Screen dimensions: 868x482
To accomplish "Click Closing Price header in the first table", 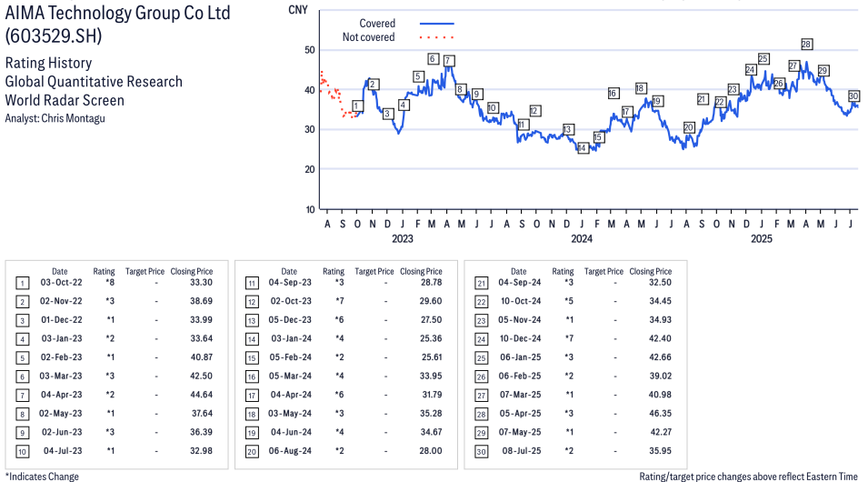I will [x=192, y=272].
